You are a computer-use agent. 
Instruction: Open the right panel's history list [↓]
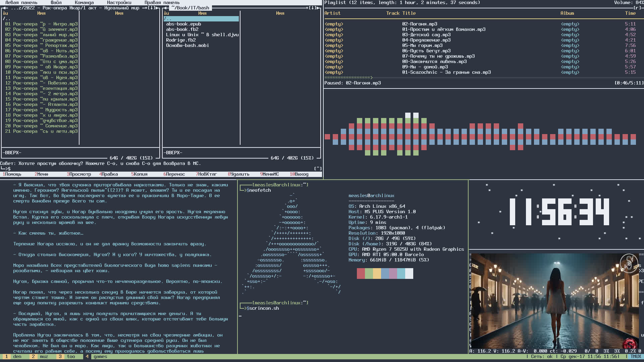(313, 8)
